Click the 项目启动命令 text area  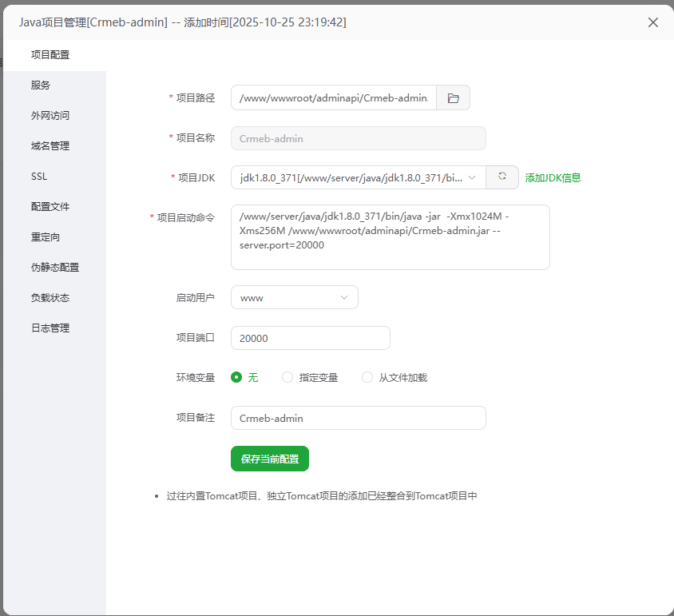390,237
